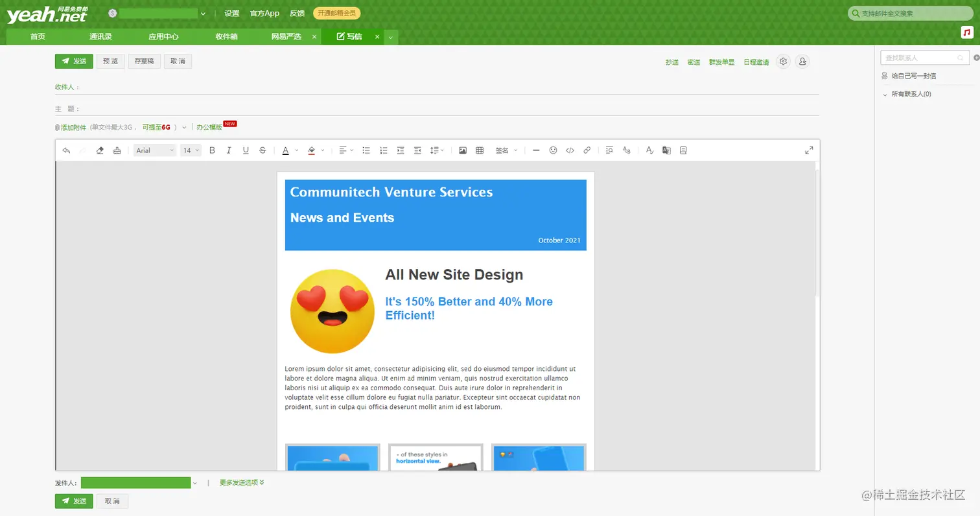The image size is (980, 516).
Task: Expand the sender address dropdown
Action: pos(194,483)
